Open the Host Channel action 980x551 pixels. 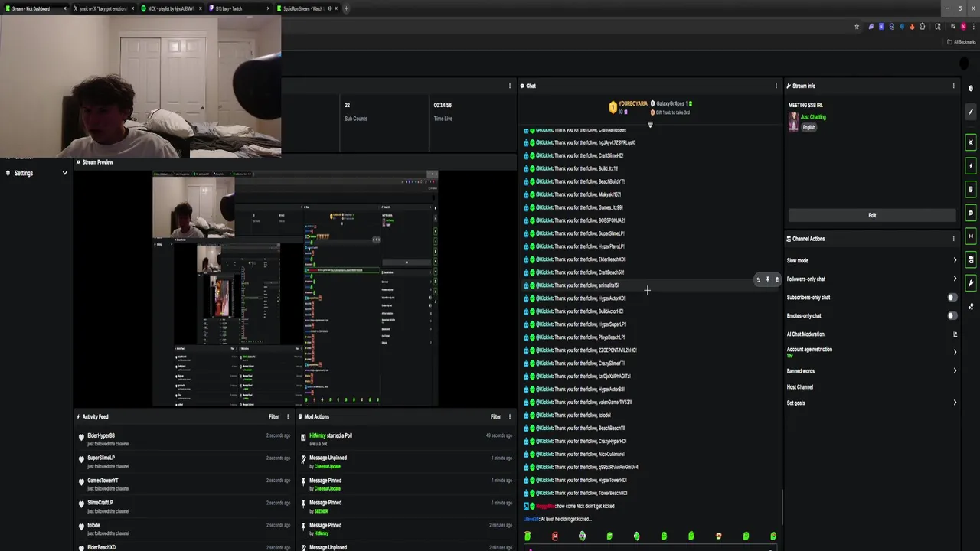(x=800, y=387)
